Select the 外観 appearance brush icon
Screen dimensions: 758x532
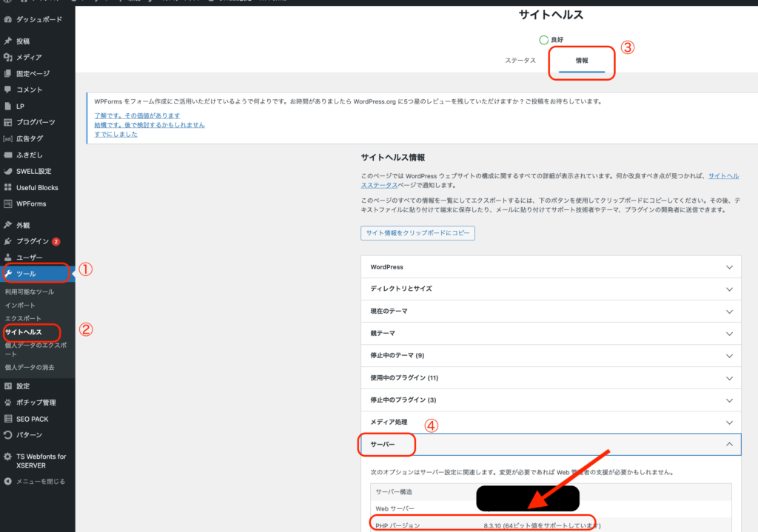[x=10, y=225]
